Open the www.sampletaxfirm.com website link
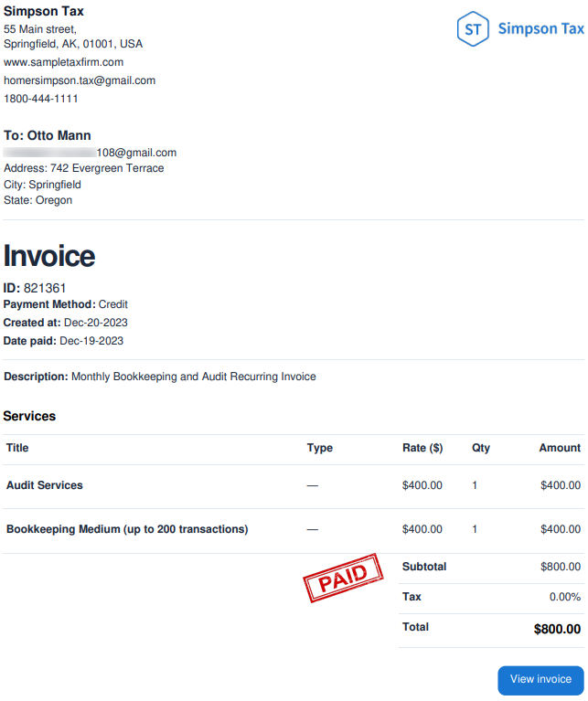This screenshot has height=701, width=588. (63, 62)
